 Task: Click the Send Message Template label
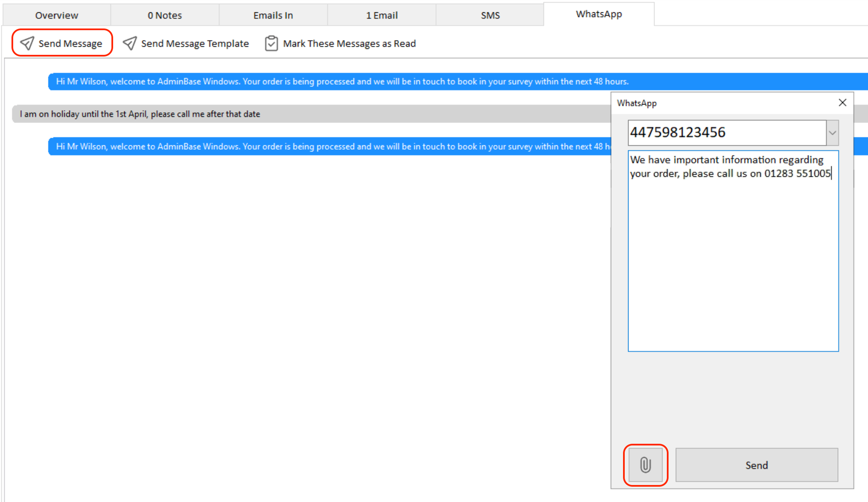pyautogui.click(x=195, y=43)
